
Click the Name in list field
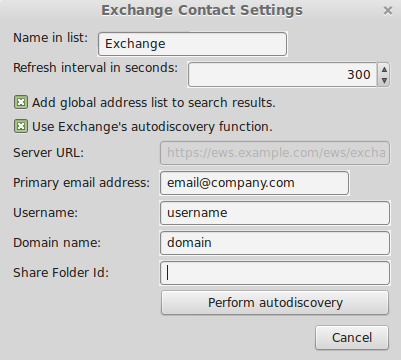coord(192,44)
